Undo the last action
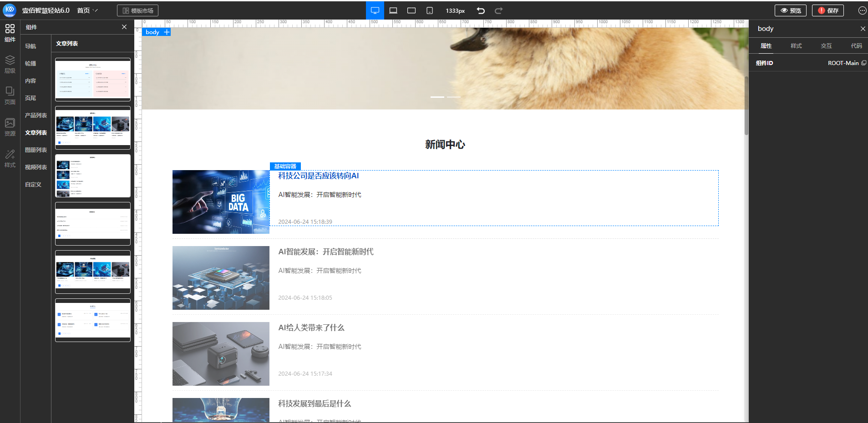 [x=481, y=10]
